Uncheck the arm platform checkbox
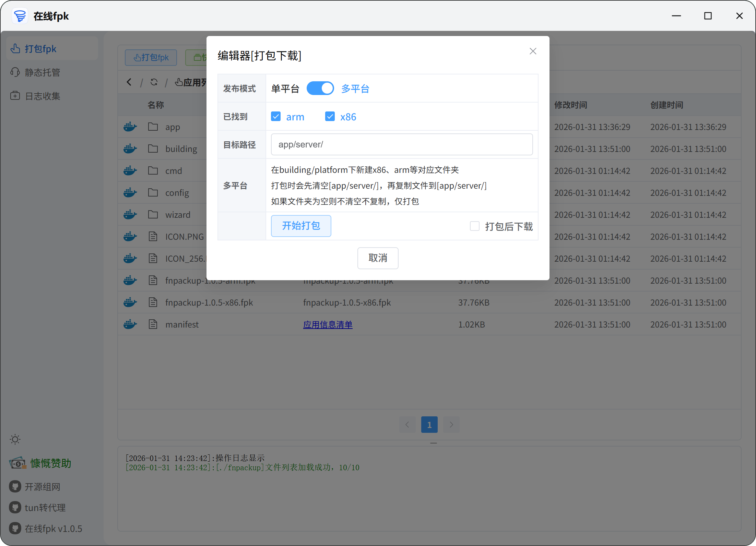The width and height of the screenshot is (756, 546). pyautogui.click(x=276, y=117)
